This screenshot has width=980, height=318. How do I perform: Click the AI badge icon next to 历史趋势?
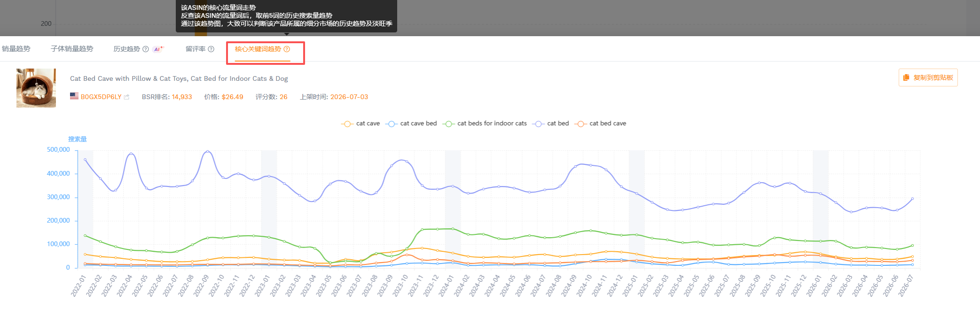click(159, 49)
